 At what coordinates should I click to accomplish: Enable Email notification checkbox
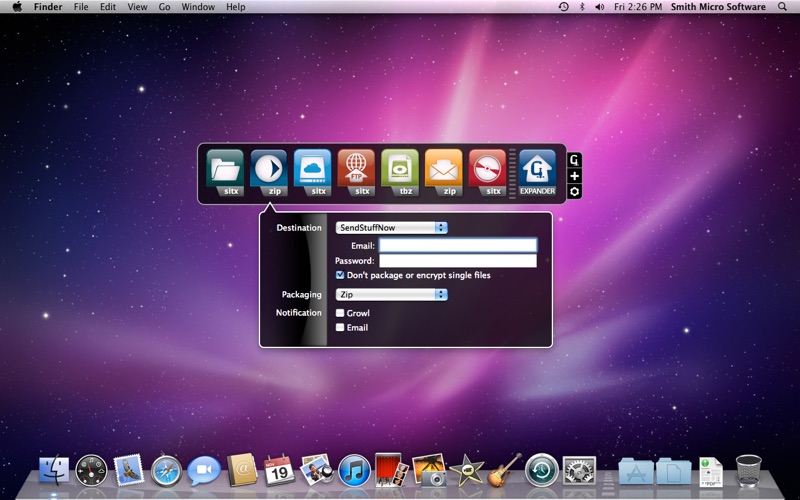[340, 327]
